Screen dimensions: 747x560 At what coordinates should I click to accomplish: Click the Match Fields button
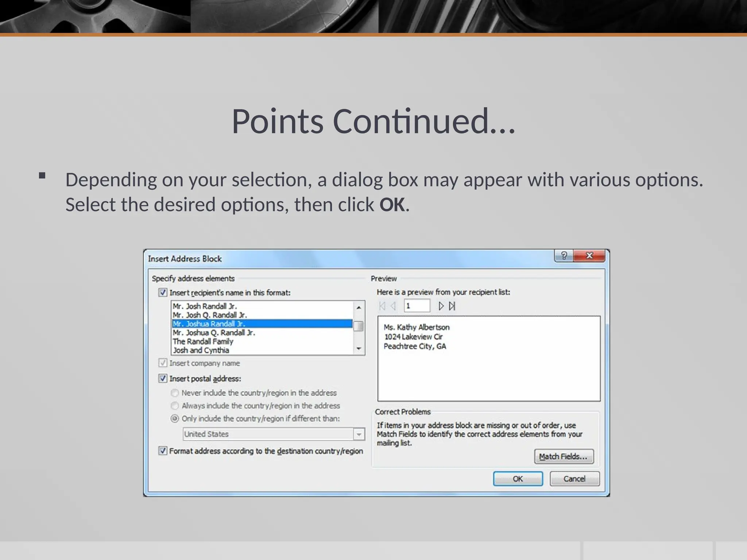click(564, 456)
